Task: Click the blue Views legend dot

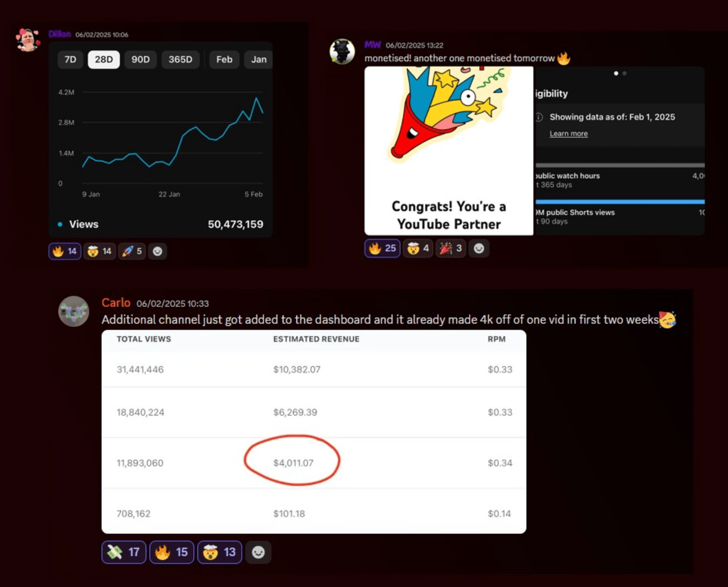Action: coord(60,224)
